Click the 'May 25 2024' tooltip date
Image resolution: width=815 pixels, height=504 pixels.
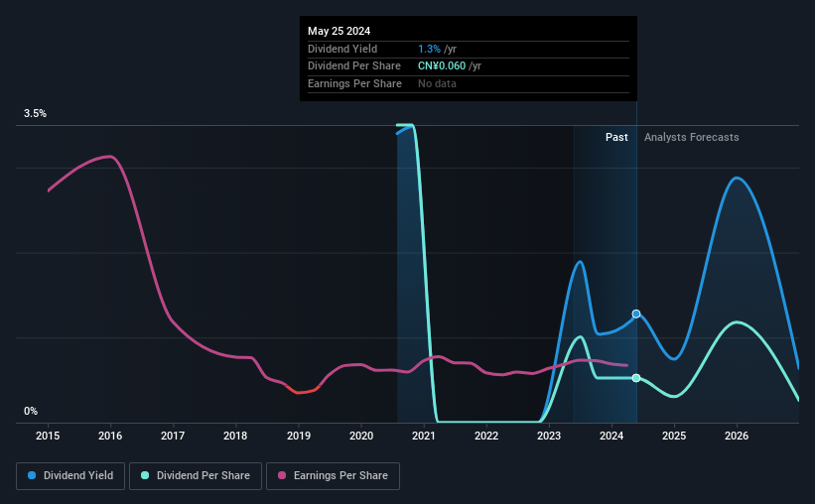(x=339, y=31)
